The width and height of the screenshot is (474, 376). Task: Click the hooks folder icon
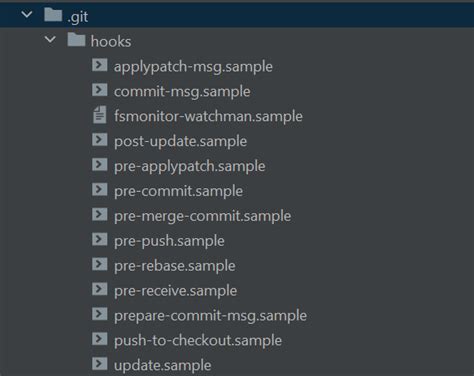tap(76, 40)
